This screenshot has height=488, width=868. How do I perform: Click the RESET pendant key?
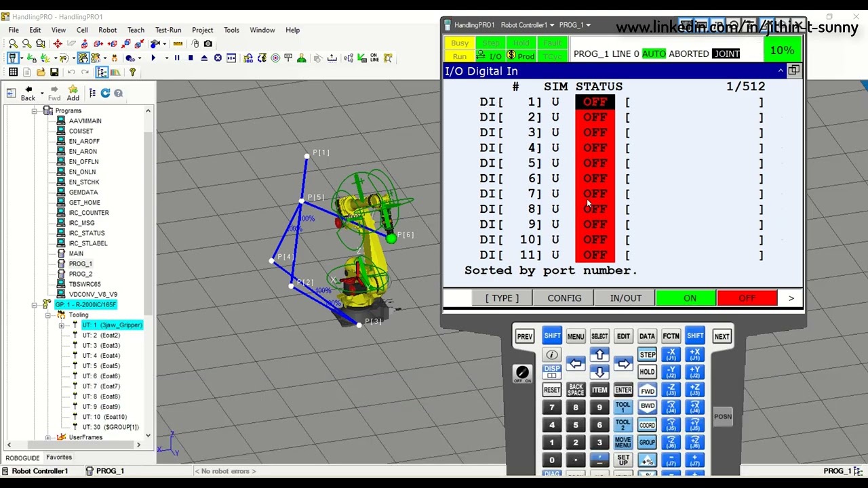pyautogui.click(x=552, y=390)
